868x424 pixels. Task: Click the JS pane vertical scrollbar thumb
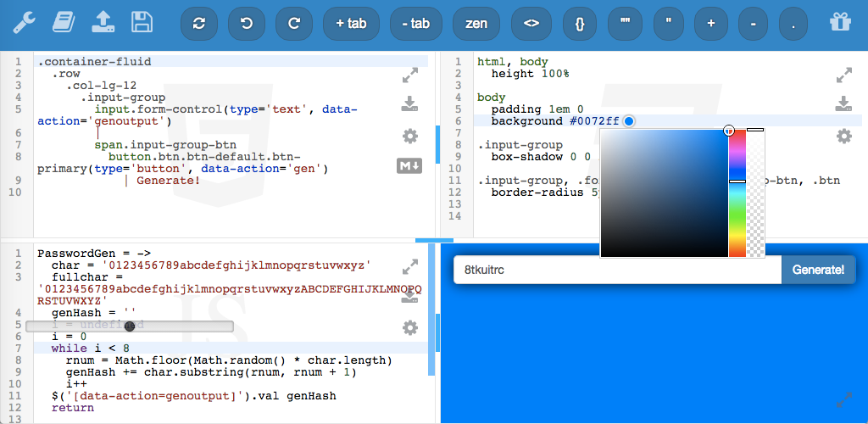coord(438,332)
